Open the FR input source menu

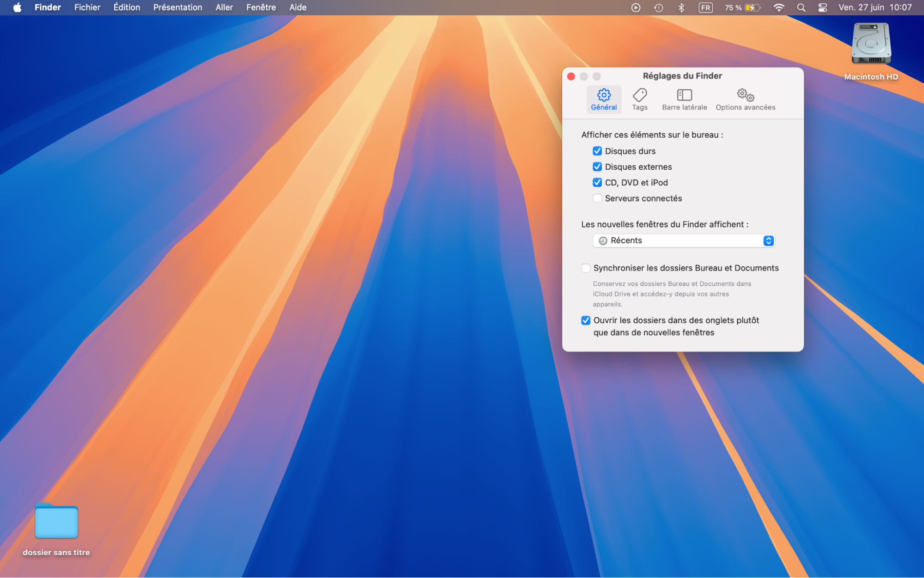(705, 7)
